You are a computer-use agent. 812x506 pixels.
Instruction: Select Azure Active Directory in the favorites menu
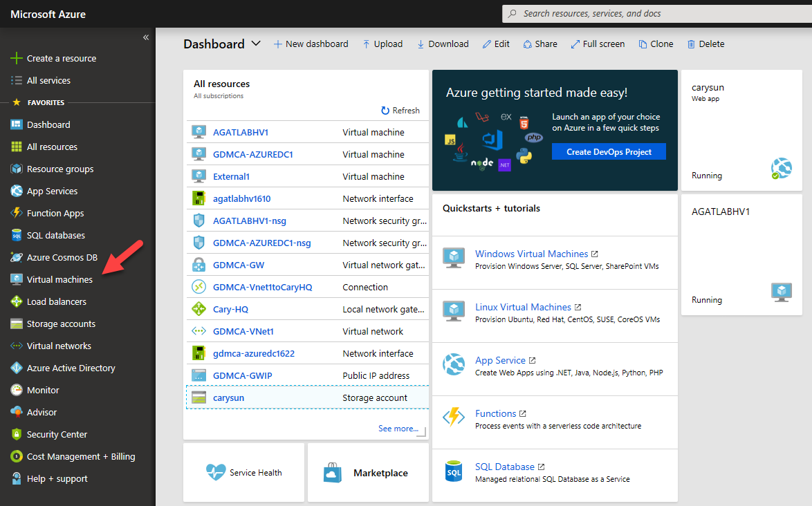pos(71,368)
